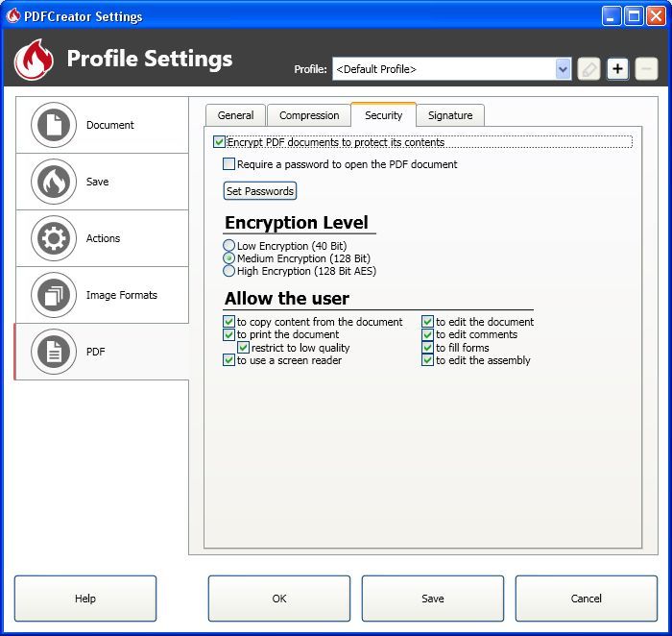Image resolution: width=672 pixels, height=636 pixels.
Task: Toggle restrict to low quality checkbox
Action: tap(244, 347)
